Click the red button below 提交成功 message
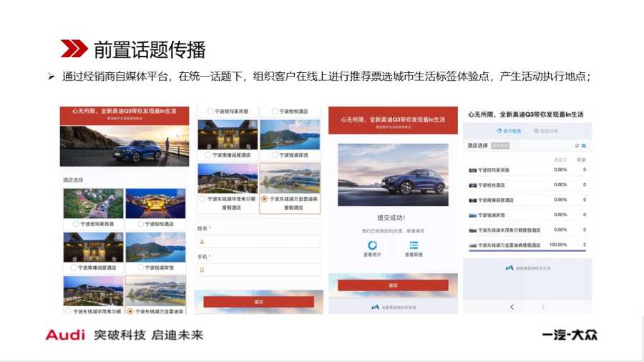This screenshot has width=644, height=362. pyautogui.click(x=393, y=285)
